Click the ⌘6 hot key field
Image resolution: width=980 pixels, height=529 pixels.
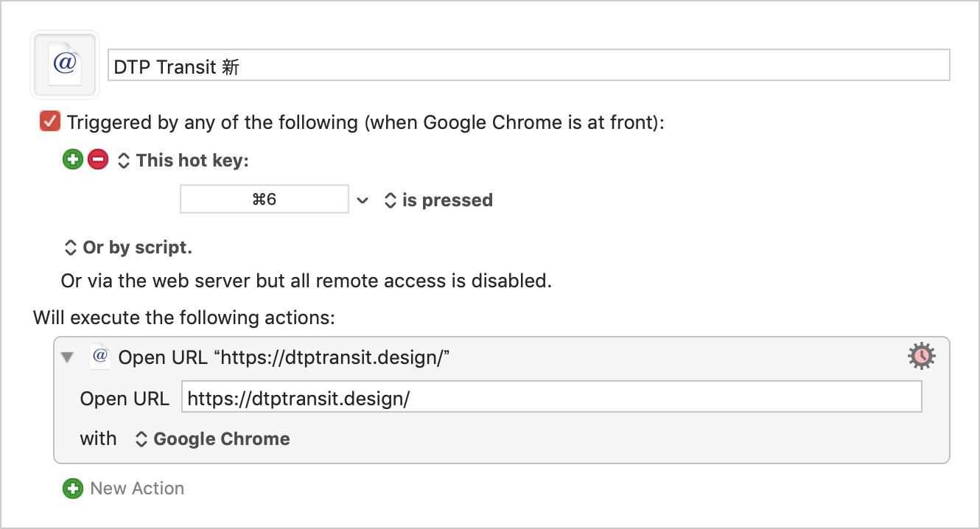pyautogui.click(x=265, y=200)
